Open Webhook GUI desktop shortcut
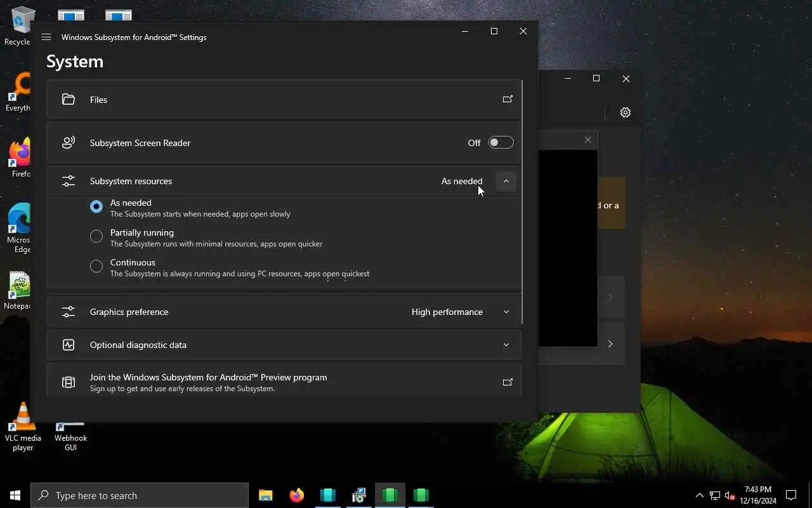The height and width of the screenshot is (508, 812). 70,436
